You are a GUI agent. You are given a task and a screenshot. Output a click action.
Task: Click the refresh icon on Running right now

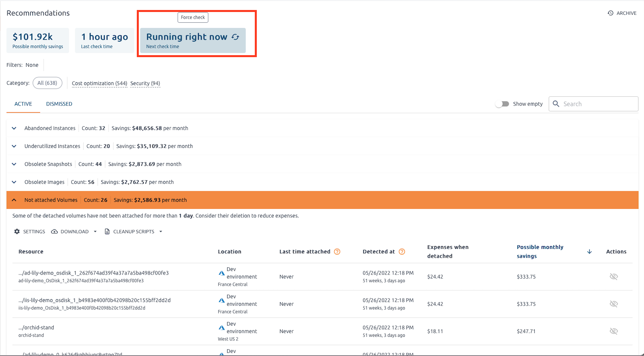point(235,37)
